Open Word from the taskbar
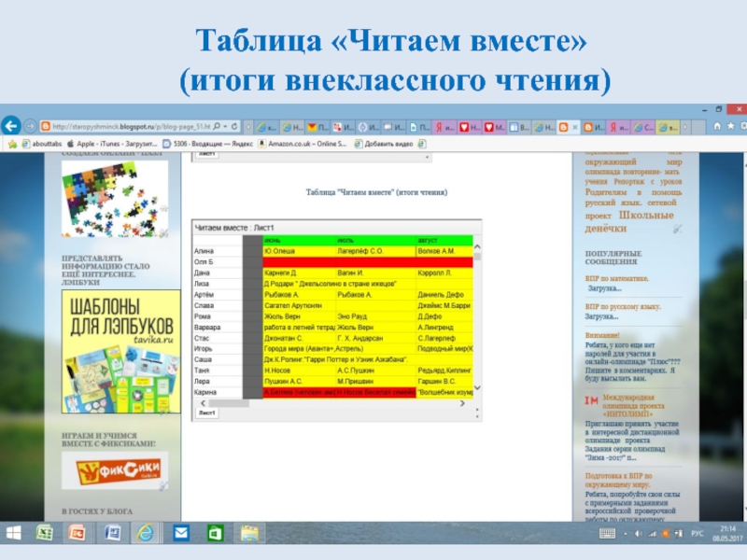Screen dimensions: 747x560 click(112, 533)
